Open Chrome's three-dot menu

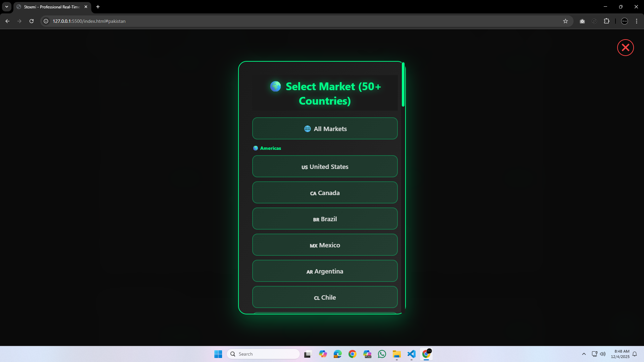637,21
